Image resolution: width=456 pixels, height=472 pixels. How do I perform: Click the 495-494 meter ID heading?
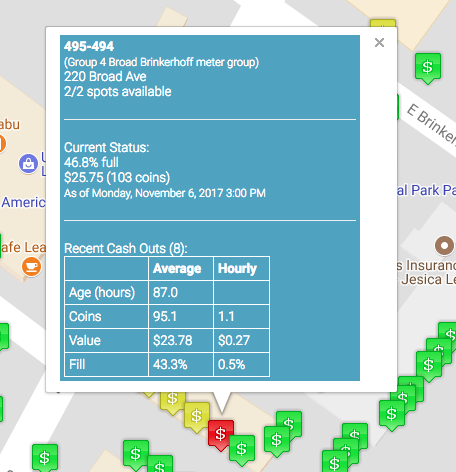click(89, 46)
